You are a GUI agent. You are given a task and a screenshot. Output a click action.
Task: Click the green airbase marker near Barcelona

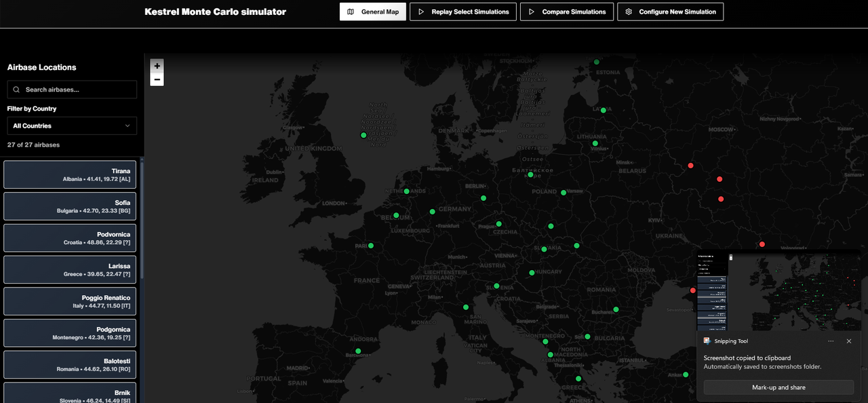pos(358,351)
